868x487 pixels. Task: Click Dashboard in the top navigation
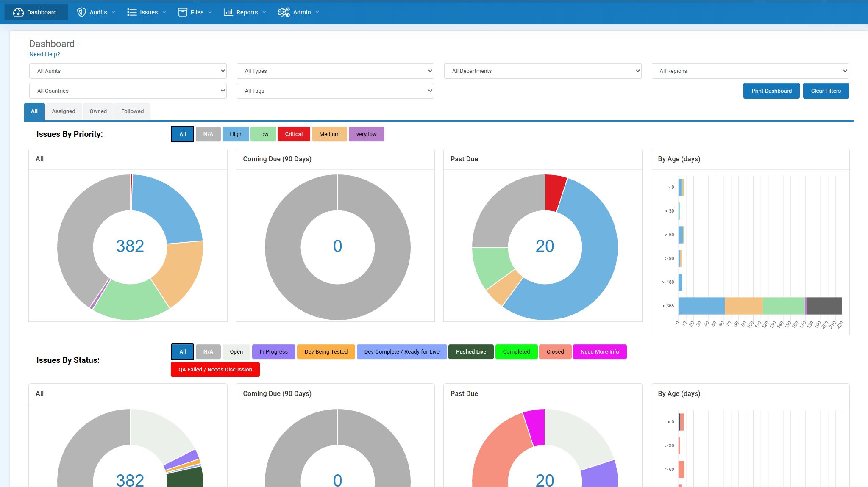pyautogui.click(x=36, y=12)
